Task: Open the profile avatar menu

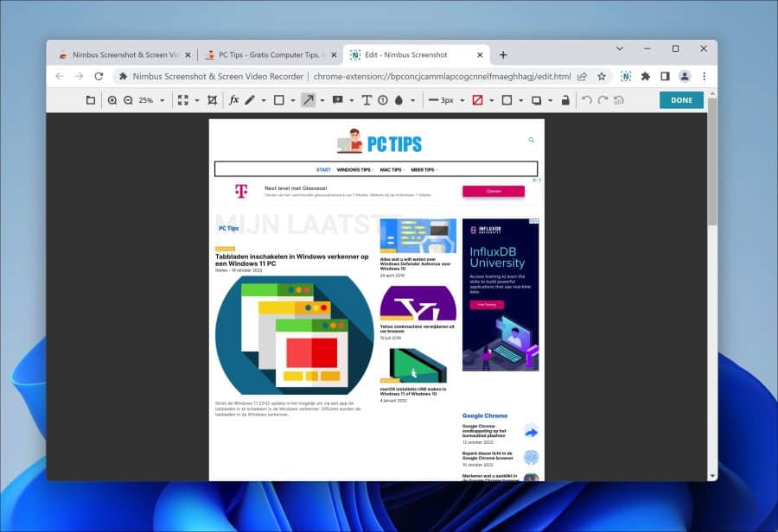Action: click(x=685, y=76)
